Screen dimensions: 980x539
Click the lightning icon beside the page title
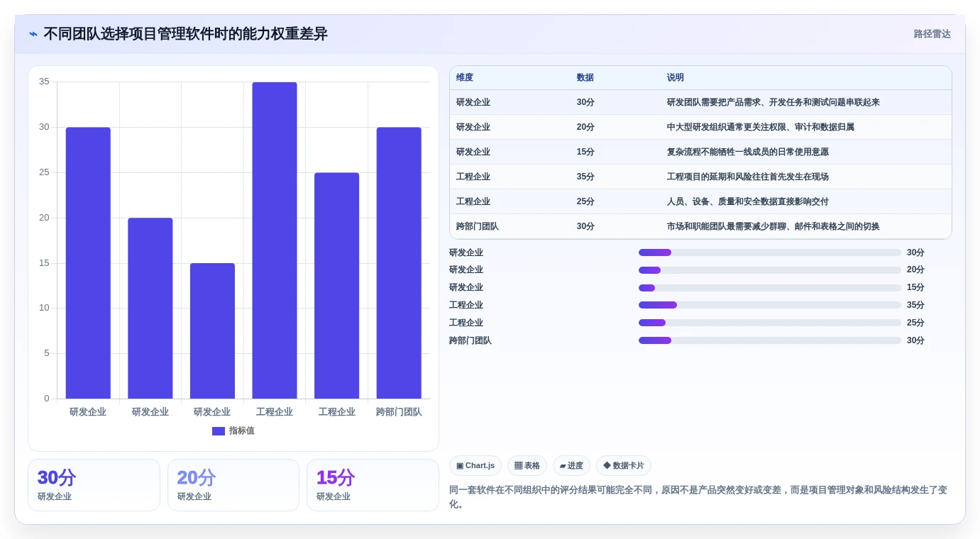tap(33, 34)
